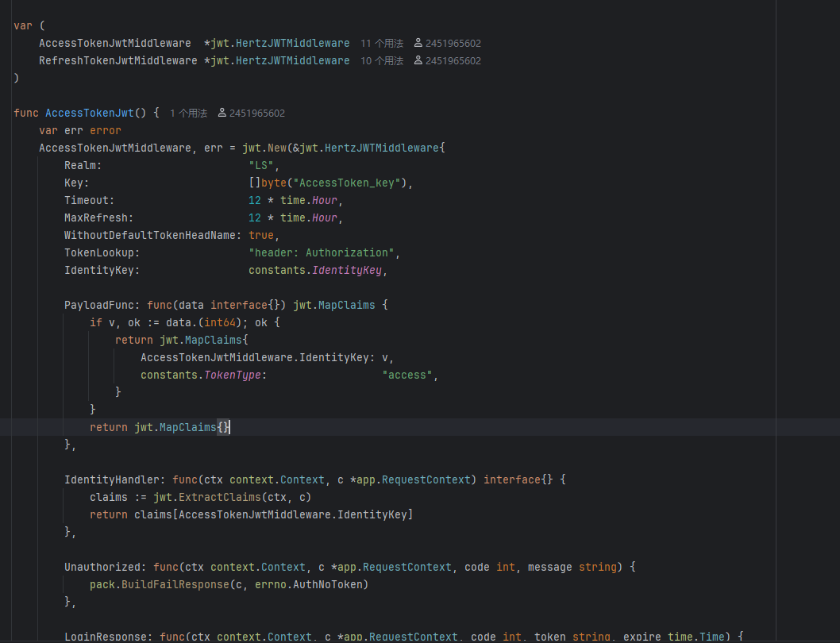Click the author icon beside func AccessTokenJwt

[222, 113]
